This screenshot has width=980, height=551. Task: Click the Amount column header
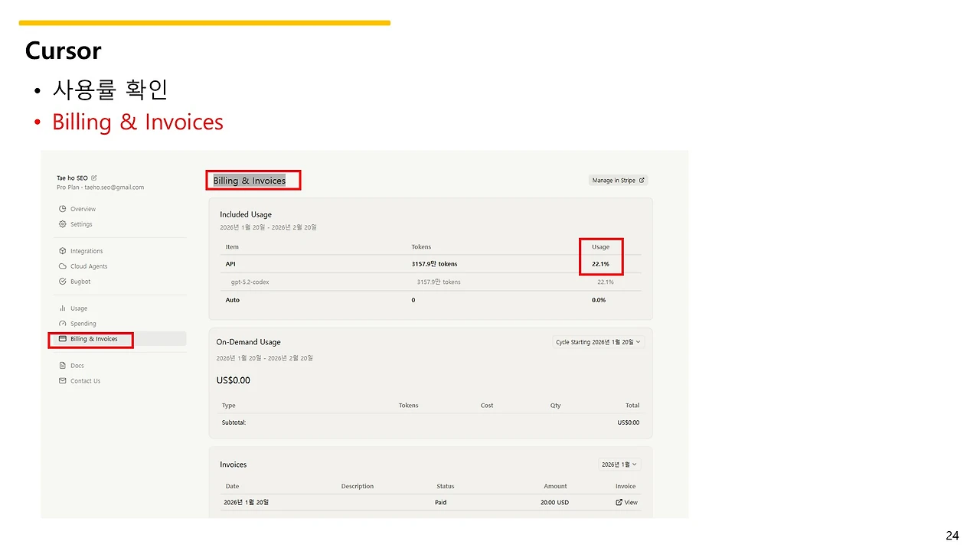click(x=556, y=487)
